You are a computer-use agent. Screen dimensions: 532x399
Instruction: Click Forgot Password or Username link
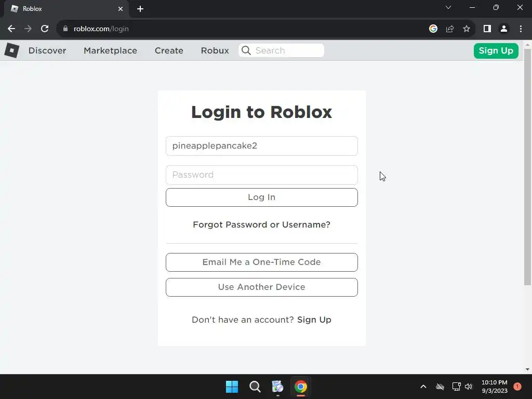coord(262,224)
